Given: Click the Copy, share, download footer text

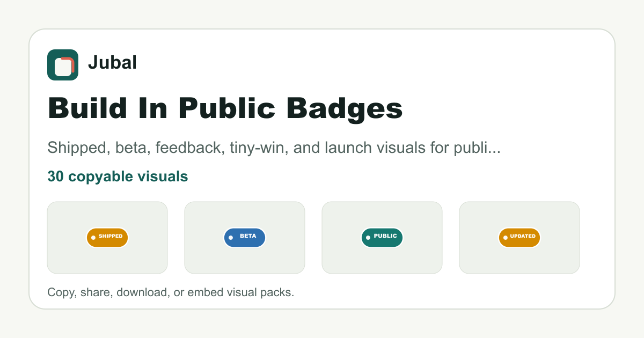Looking at the screenshot, I should (x=171, y=293).
